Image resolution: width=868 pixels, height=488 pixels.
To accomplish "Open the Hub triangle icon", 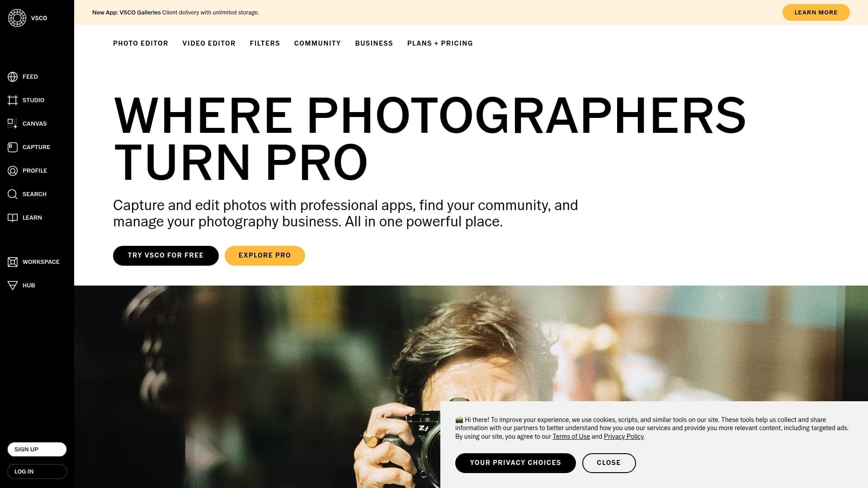I will click(x=13, y=286).
